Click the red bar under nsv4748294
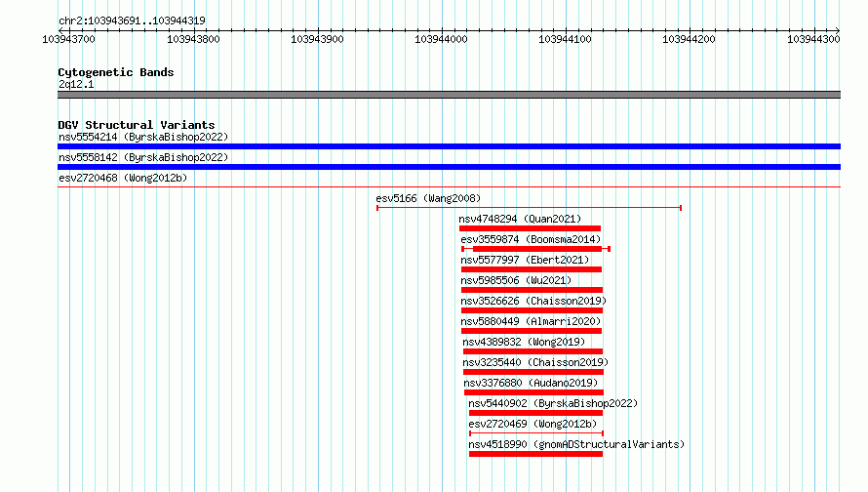Viewport: 868px width, 492px height. point(530,228)
